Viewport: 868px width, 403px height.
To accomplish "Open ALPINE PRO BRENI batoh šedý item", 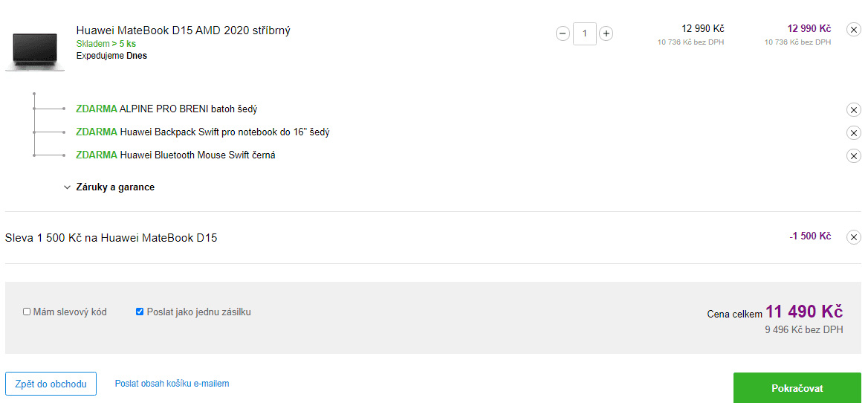I will (x=188, y=109).
